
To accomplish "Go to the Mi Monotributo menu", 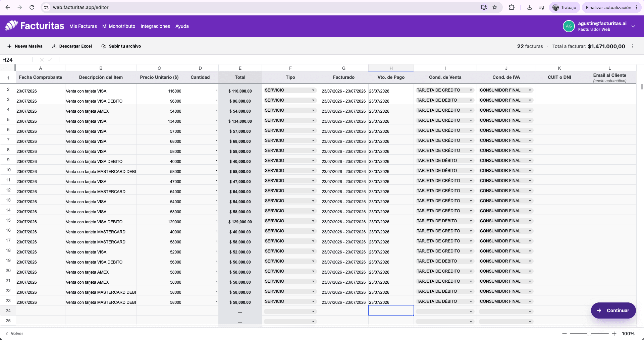I will [119, 26].
